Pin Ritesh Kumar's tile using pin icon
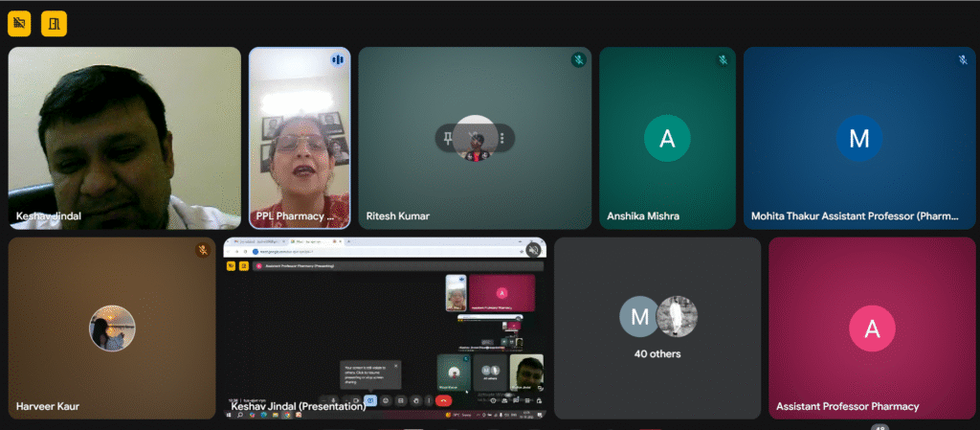Screen dimensions: 980x430 (448, 139)
